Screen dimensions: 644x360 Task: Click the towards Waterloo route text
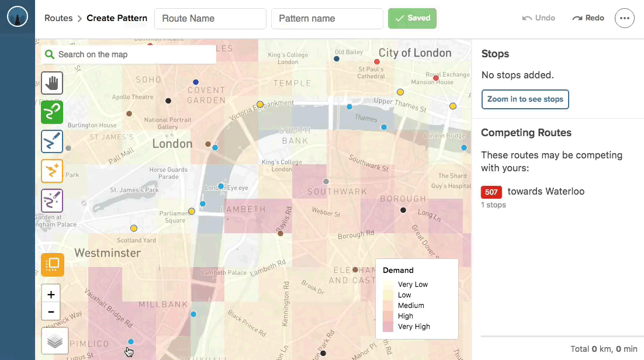[546, 192]
